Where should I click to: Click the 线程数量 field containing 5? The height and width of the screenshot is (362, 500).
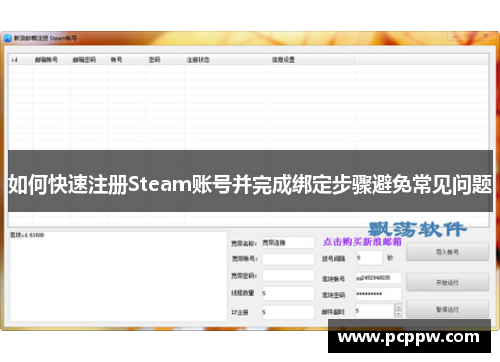tap(288, 293)
